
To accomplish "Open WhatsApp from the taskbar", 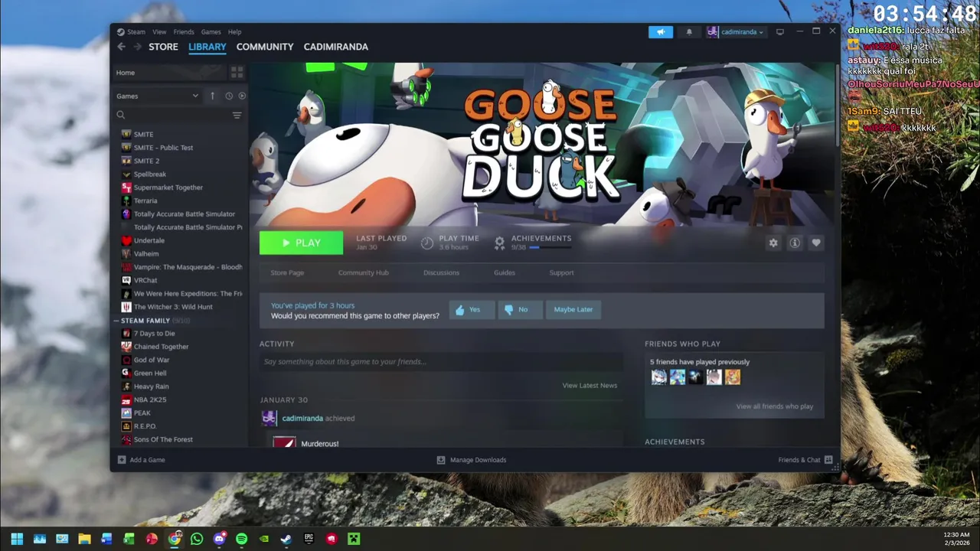I will (x=197, y=539).
